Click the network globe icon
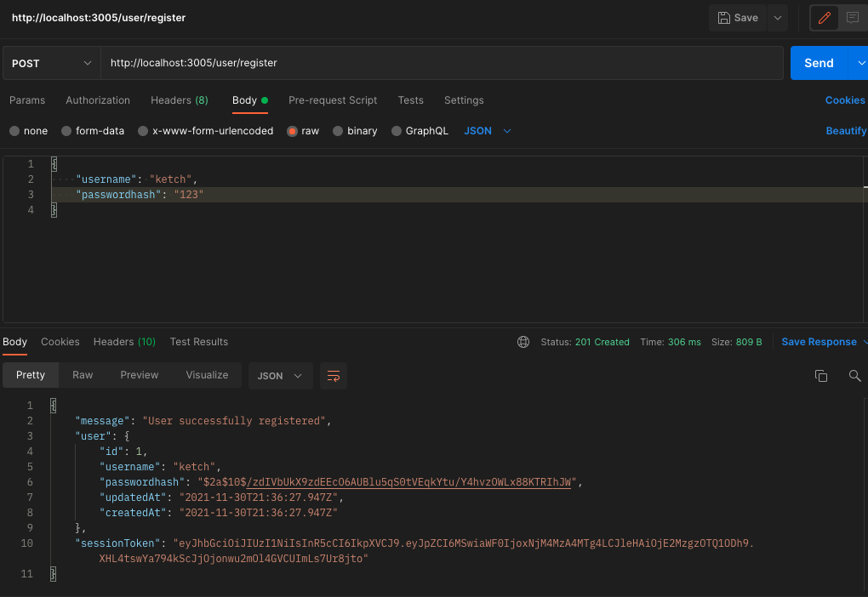This screenshot has width=868, height=597. tap(523, 342)
